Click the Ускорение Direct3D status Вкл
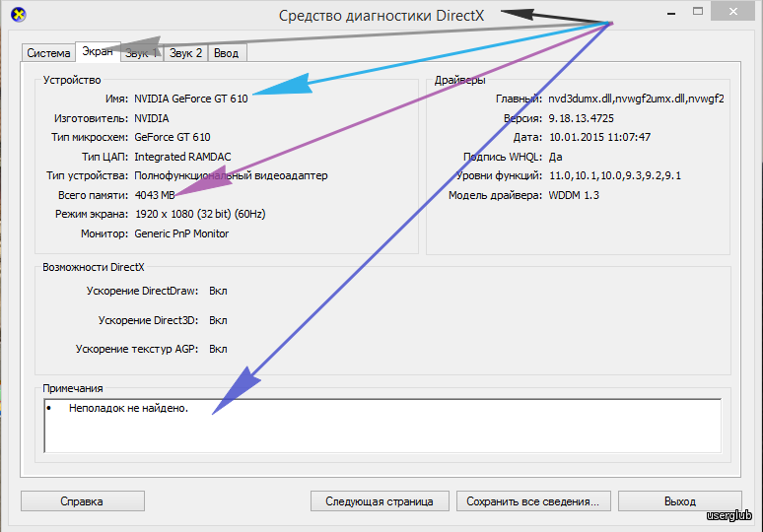Screen dimensions: 763x532 coord(218,320)
